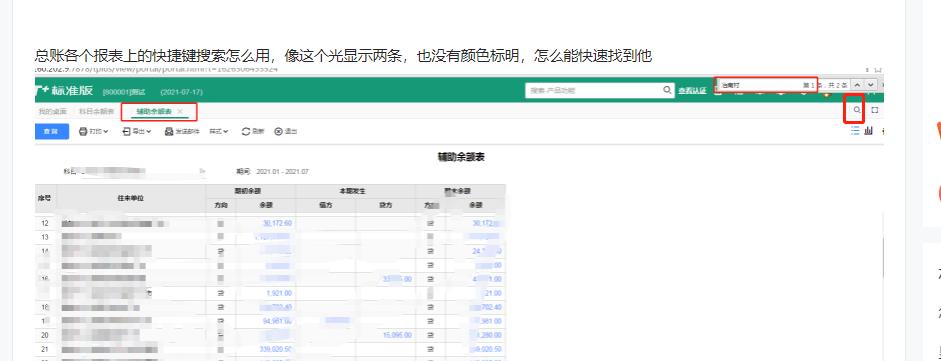The image size is (941, 361).
Task: Click row number 13 in the 序号 column
Action: pos(44,237)
